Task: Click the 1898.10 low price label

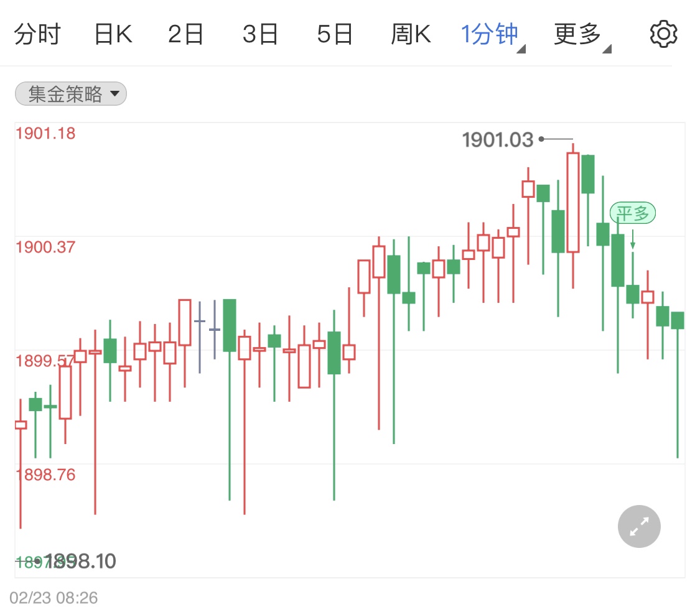Action: (80, 562)
